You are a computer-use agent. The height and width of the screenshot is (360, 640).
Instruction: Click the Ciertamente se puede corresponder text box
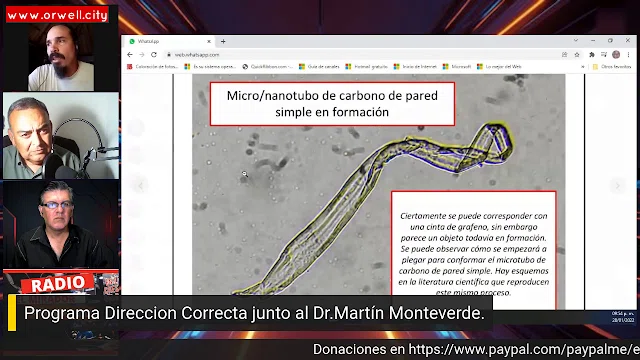[x=473, y=249]
